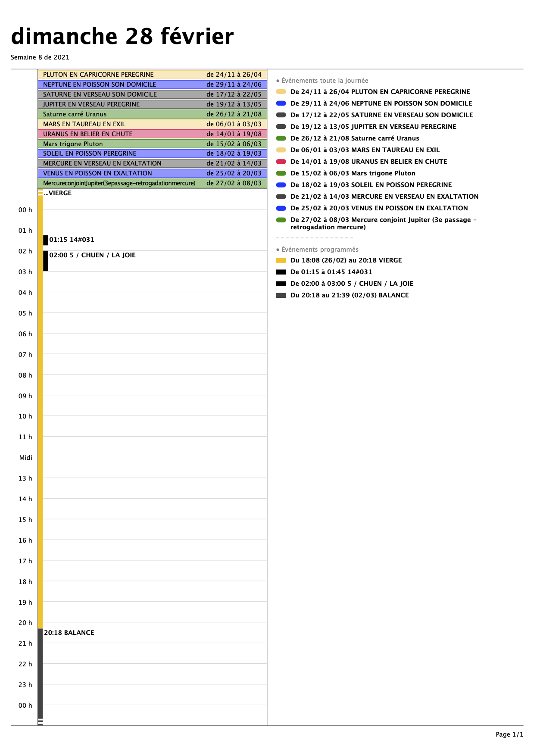Click the Midi time slot row

pyautogui.click(x=155, y=468)
